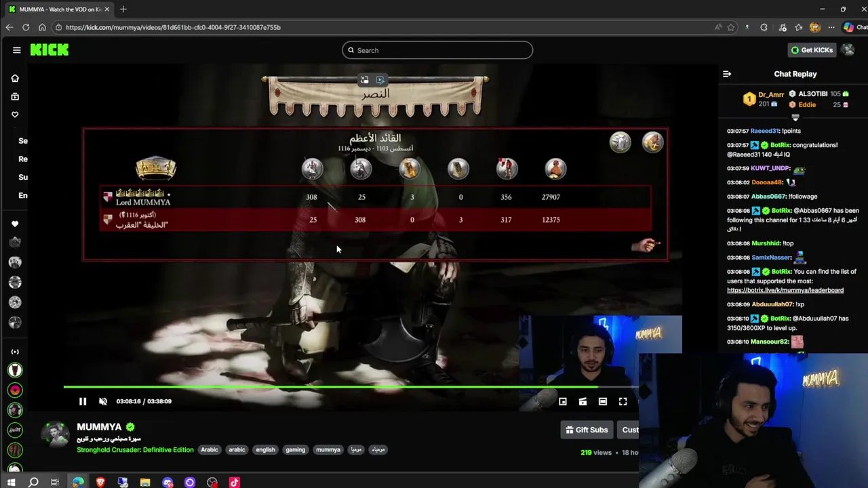Select the capitalized Arabic tag

click(210, 449)
